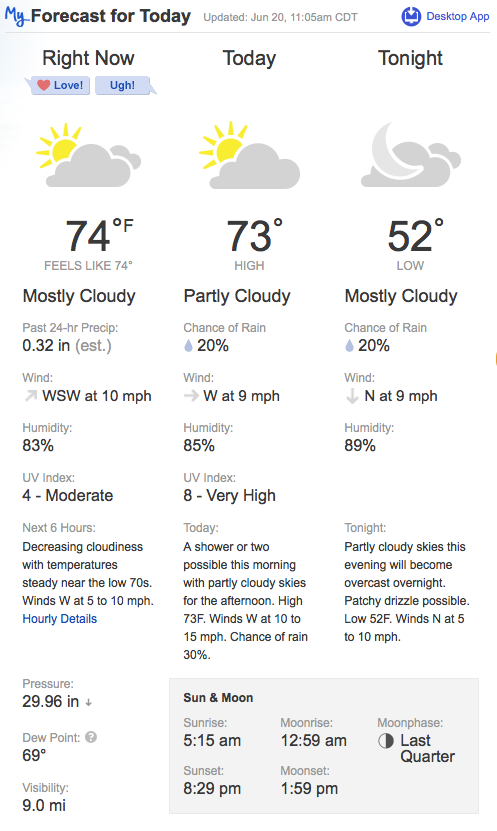
Task: Click the Tonight raindrop chance icon
Action: 349,346
